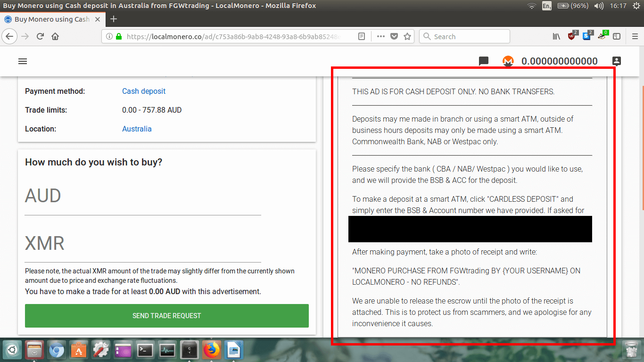This screenshot has width=644, height=362.
Task: Open the sound volume indicator
Action: (x=599, y=6)
